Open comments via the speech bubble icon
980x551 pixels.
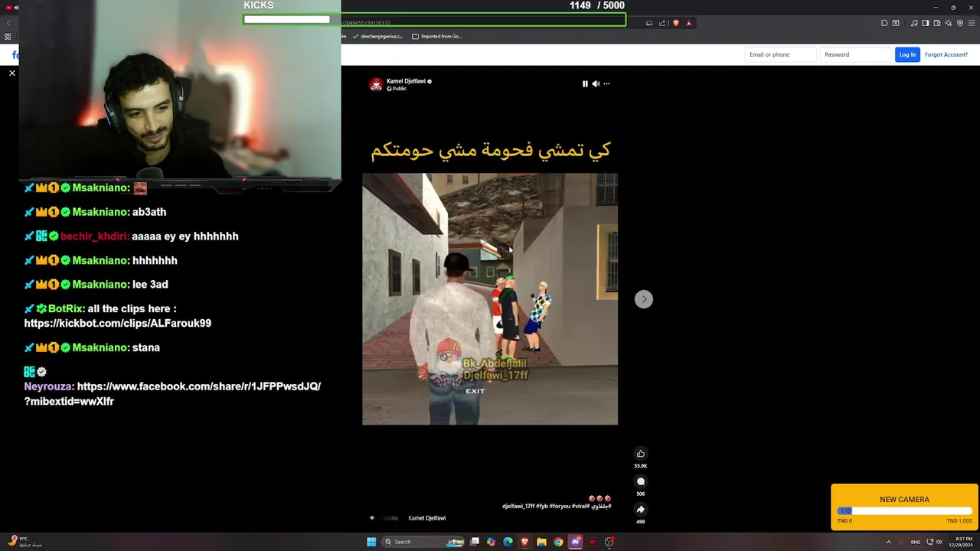pos(641,481)
